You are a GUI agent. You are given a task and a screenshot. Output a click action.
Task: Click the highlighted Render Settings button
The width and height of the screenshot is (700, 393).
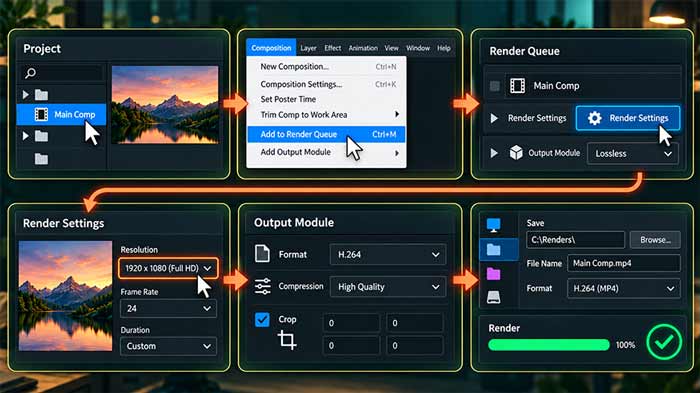tap(628, 118)
